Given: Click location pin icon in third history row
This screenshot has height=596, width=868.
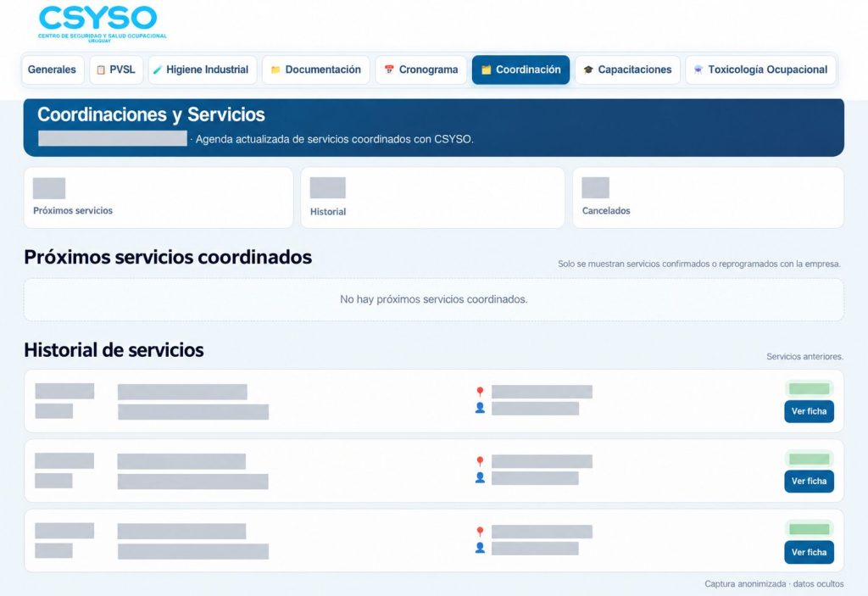Looking at the screenshot, I should click(x=480, y=532).
